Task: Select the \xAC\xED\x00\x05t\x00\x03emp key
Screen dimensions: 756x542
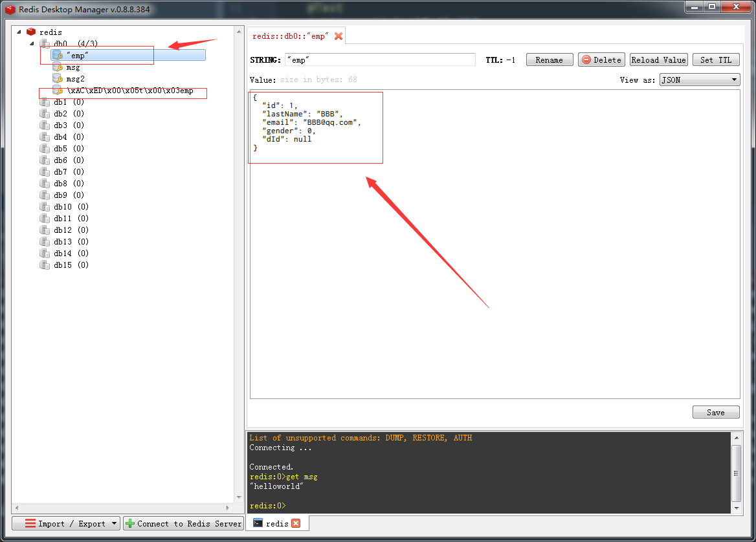Action: (x=129, y=91)
